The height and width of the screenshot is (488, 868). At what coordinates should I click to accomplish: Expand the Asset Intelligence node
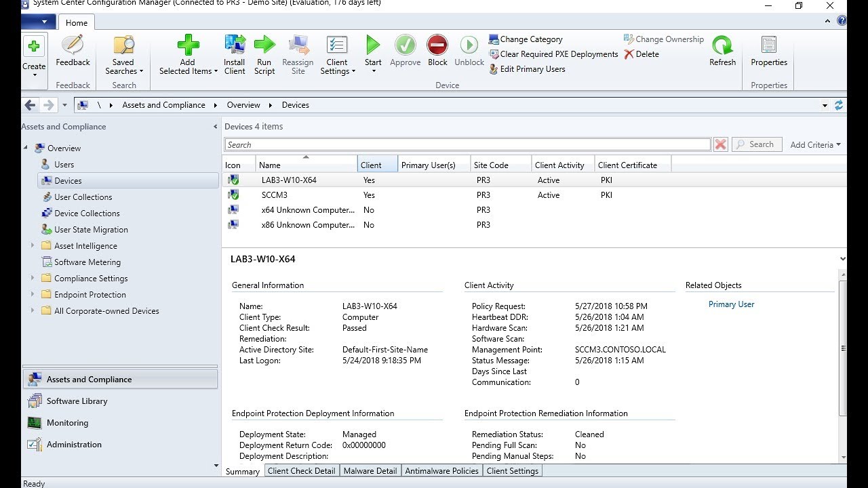(x=32, y=245)
